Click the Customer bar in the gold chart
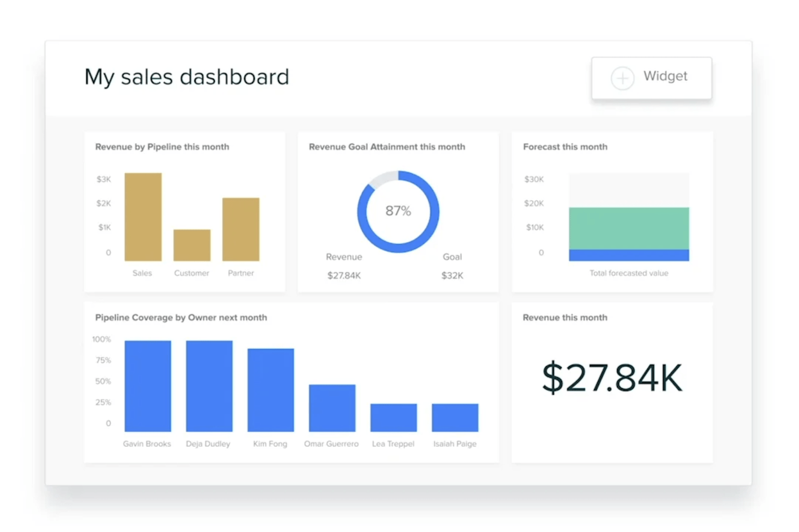 tap(191, 244)
